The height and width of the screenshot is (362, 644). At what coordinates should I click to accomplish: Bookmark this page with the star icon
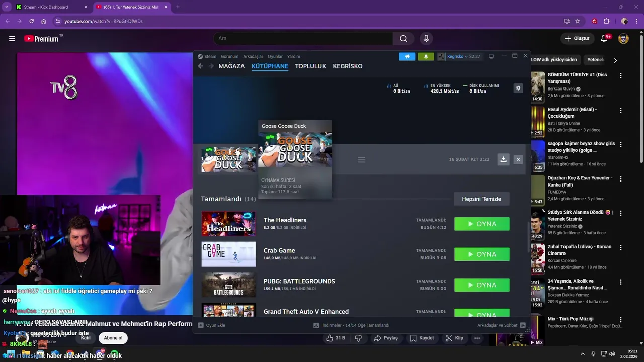pos(578,21)
